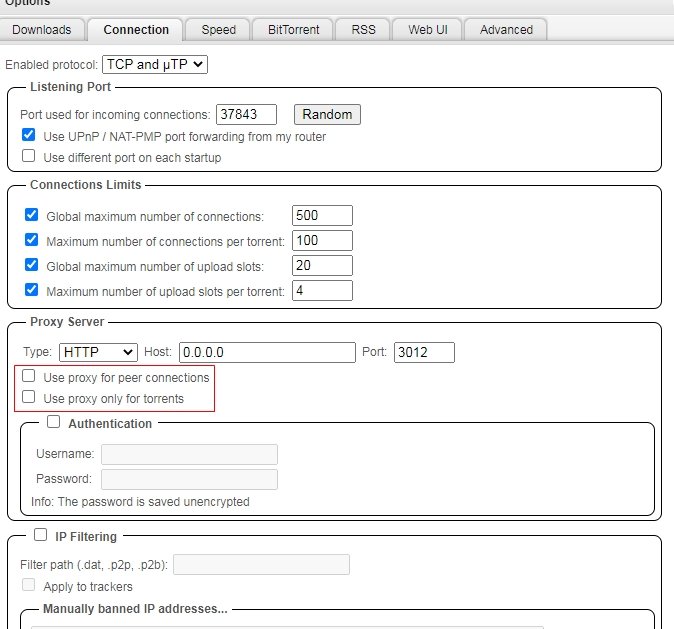Enable the proxy Authentication checkbox
The image size is (674, 629).
(x=54, y=423)
